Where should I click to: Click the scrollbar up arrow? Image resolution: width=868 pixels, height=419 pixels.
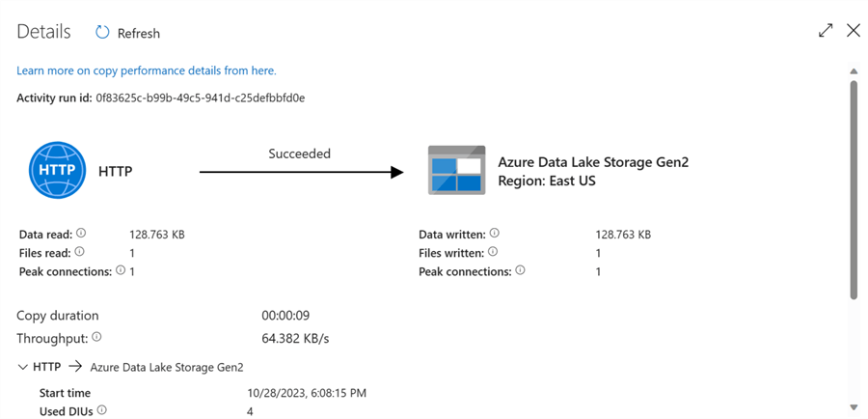coord(854,71)
